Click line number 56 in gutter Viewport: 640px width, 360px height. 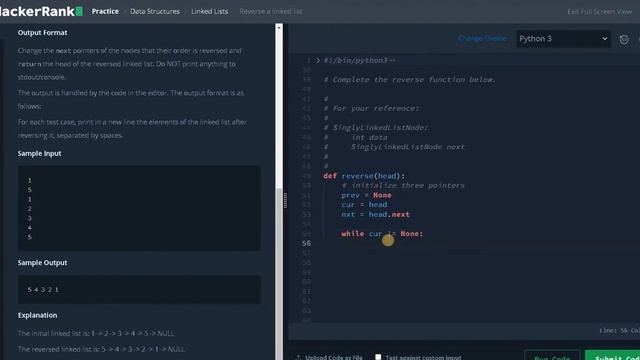tap(307, 243)
